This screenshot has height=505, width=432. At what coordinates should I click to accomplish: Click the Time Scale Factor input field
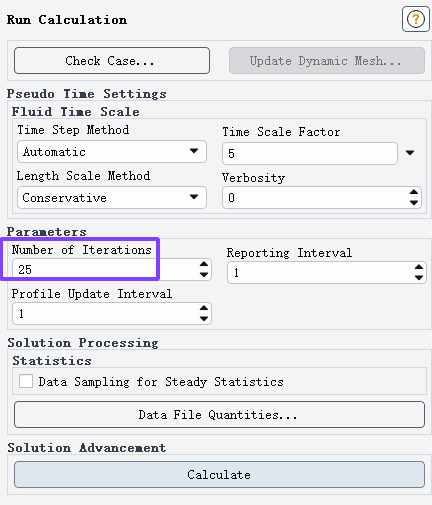click(x=310, y=153)
